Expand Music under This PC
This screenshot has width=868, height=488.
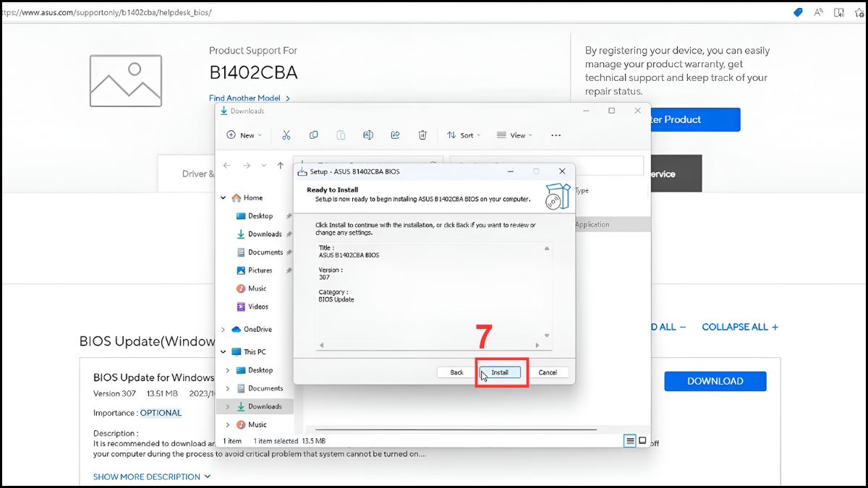[x=228, y=424]
